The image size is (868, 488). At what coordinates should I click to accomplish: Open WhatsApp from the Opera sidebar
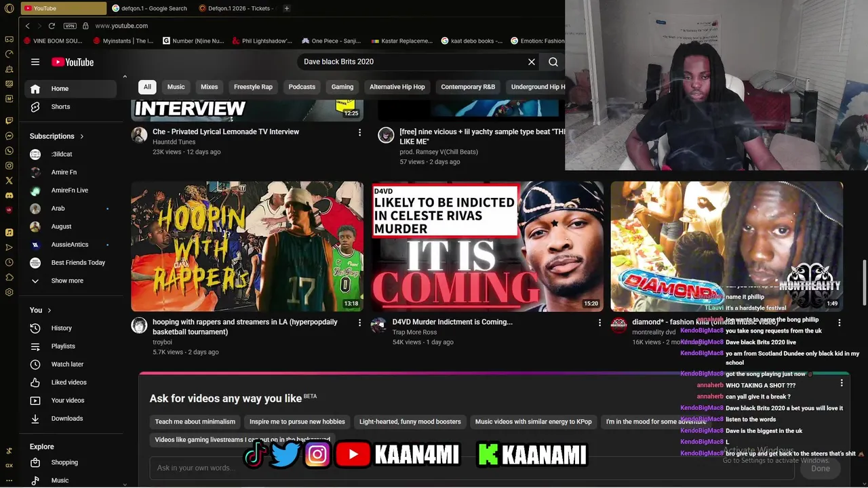coord(9,150)
